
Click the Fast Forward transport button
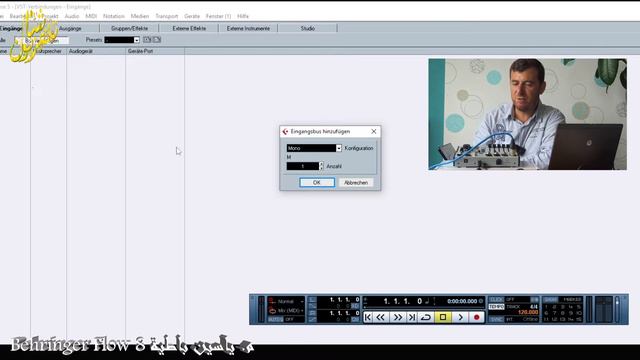(398, 317)
